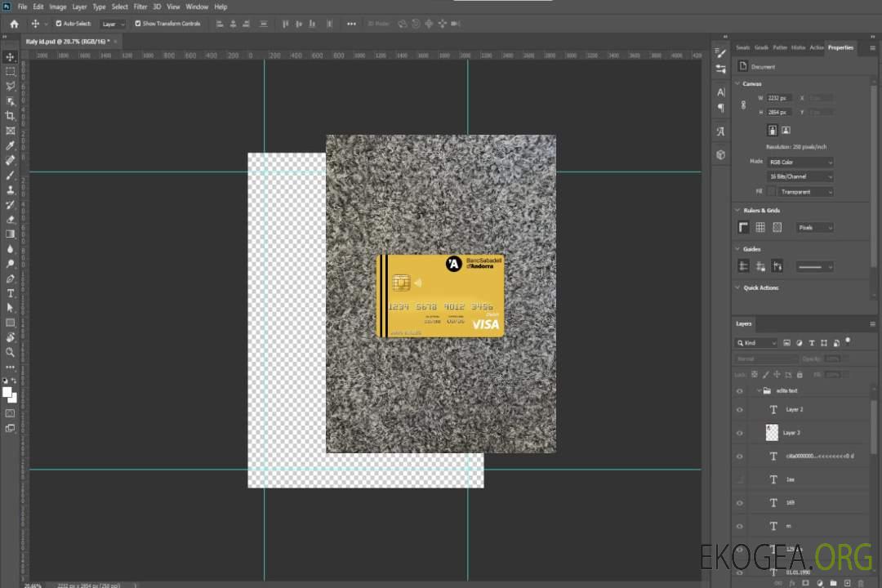882x588 pixels.
Task: Click the Home icon in options bar
Action: click(14, 24)
